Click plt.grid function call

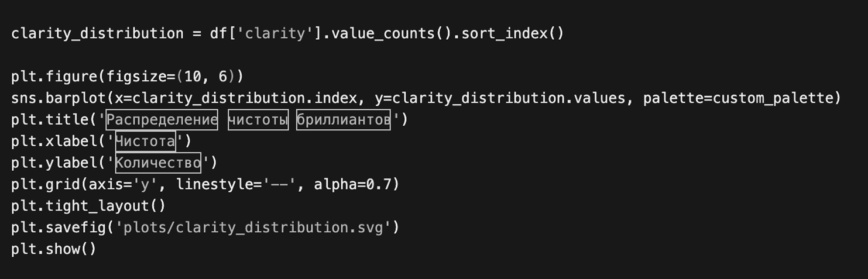(46, 184)
